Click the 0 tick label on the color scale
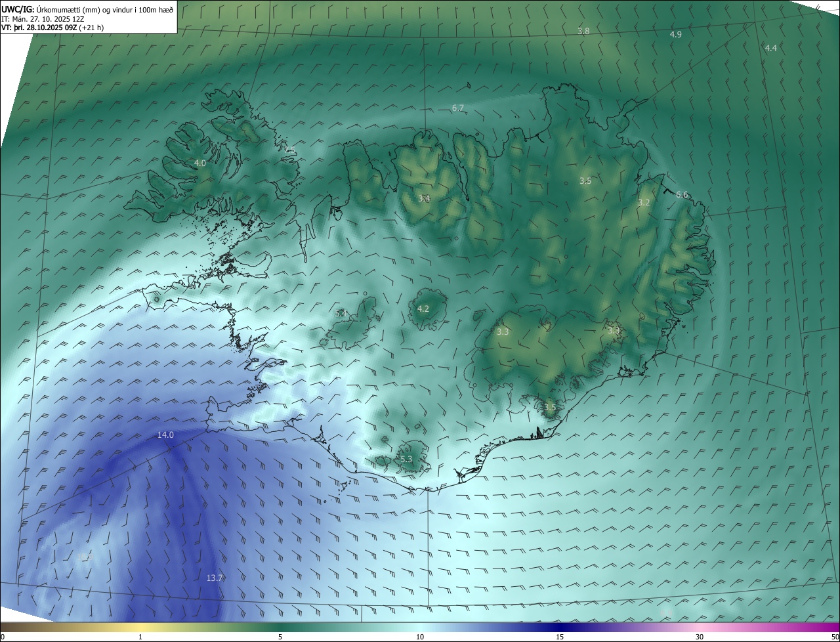The width and height of the screenshot is (840, 642). point(3,637)
